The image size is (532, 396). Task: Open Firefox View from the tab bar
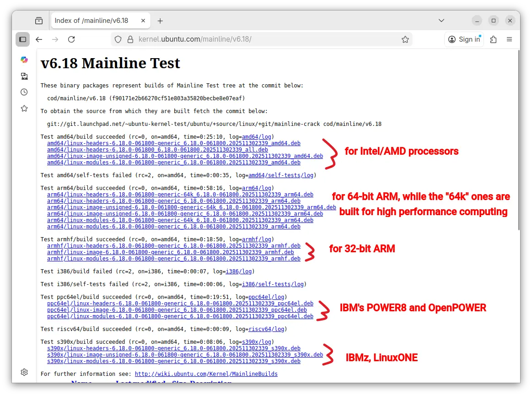(39, 21)
